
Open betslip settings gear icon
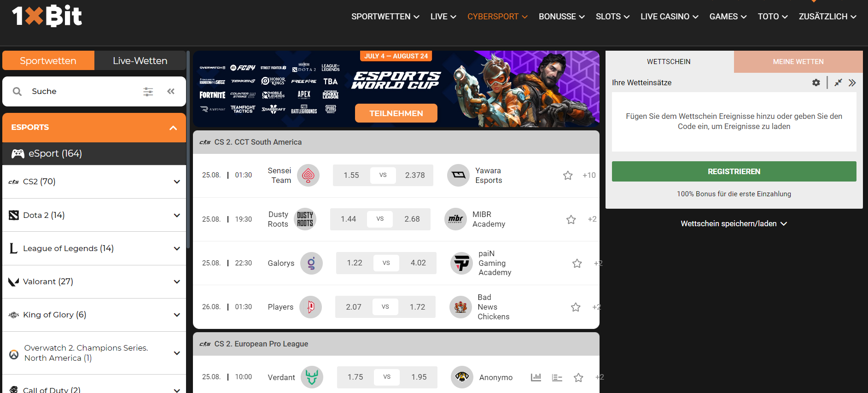[816, 83]
